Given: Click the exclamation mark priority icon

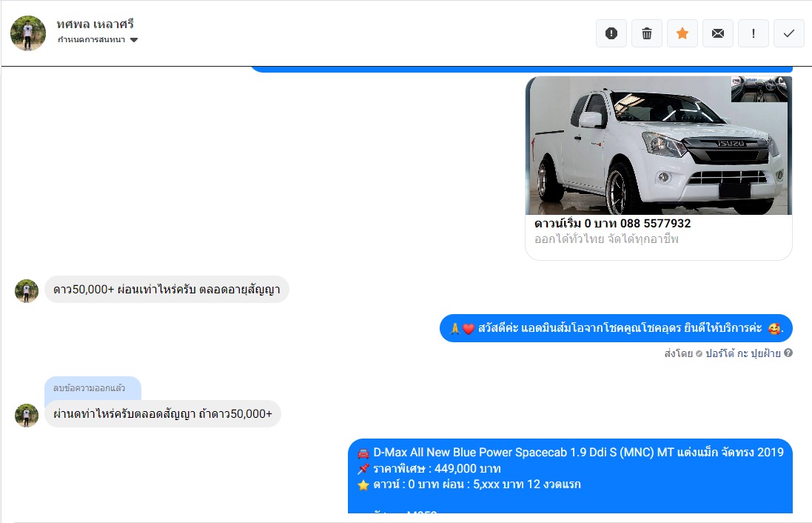Looking at the screenshot, I should point(753,33).
